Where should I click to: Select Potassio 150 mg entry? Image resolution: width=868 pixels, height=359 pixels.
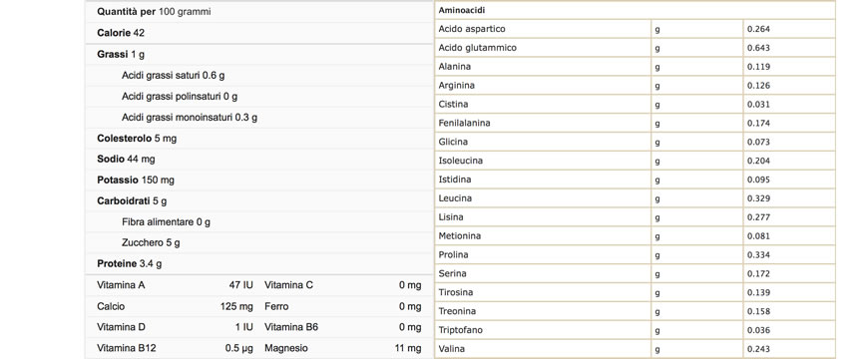[259, 180]
